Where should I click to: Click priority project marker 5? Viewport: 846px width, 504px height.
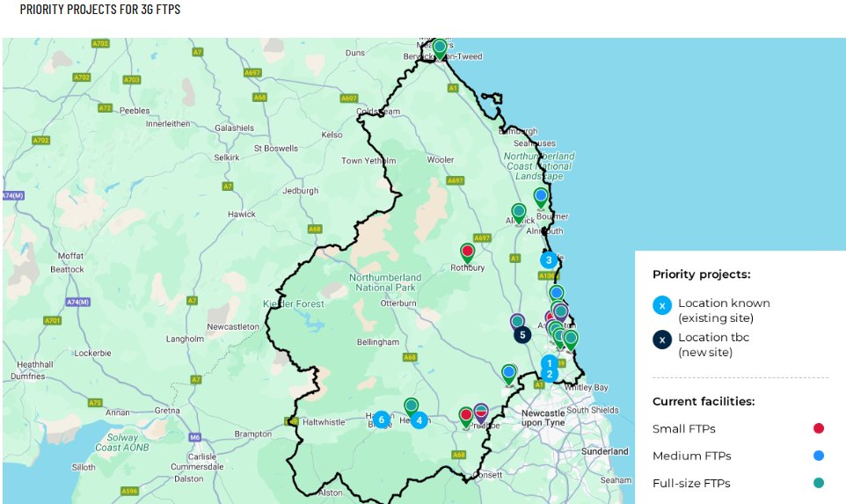(x=522, y=334)
